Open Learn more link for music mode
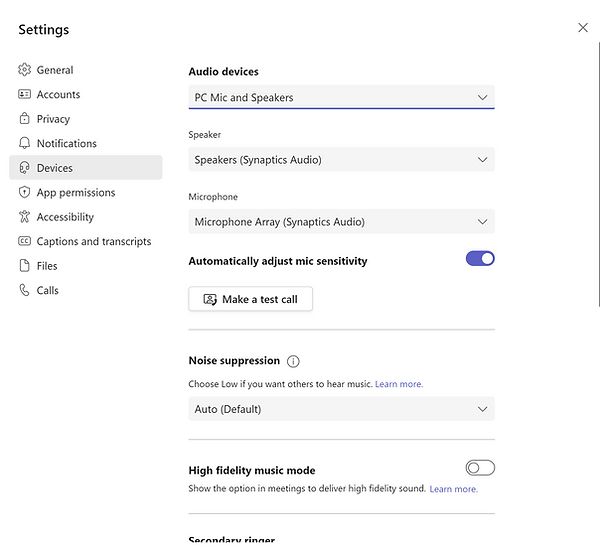Screen dimensions: 600x553 coord(453,489)
